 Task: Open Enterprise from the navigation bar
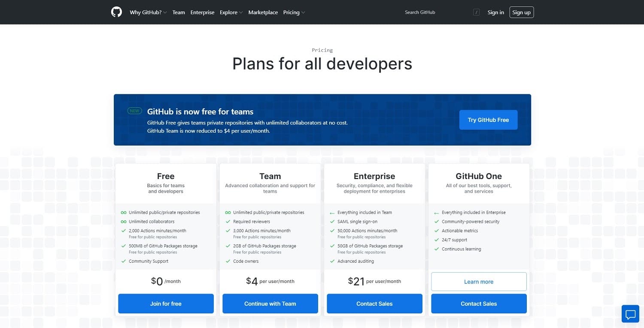tap(202, 12)
